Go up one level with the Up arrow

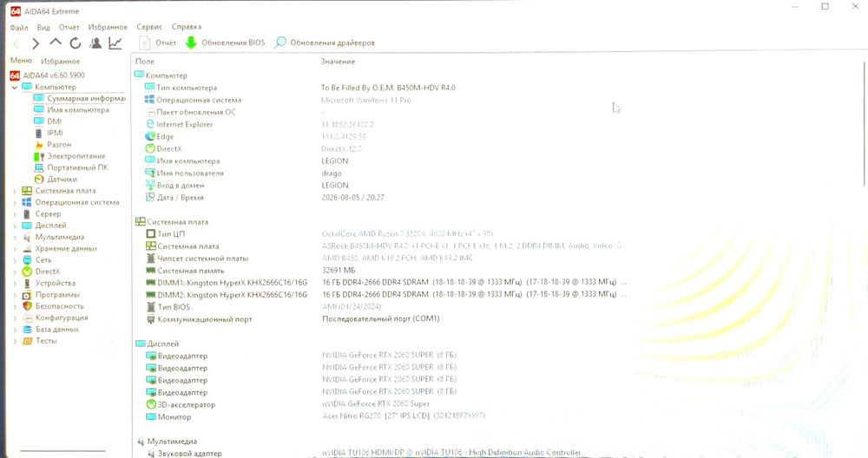click(x=56, y=43)
